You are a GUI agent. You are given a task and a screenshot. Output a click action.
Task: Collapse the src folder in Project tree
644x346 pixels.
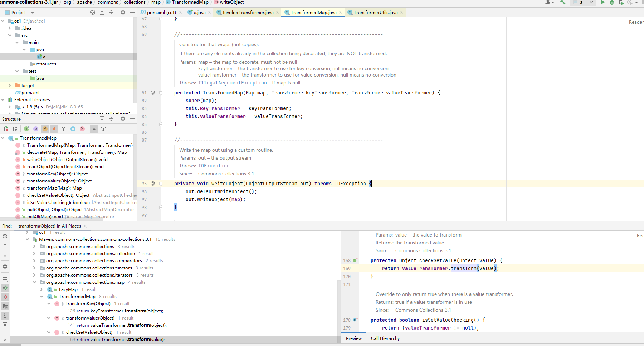(10, 35)
